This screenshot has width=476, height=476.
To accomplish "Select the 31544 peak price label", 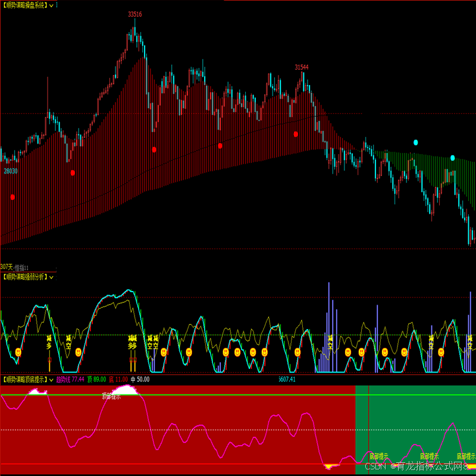I will click(x=302, y=67).
